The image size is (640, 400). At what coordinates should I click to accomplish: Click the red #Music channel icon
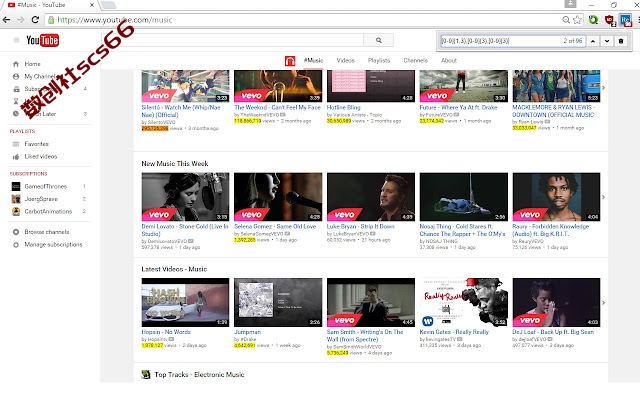[290, 61]
